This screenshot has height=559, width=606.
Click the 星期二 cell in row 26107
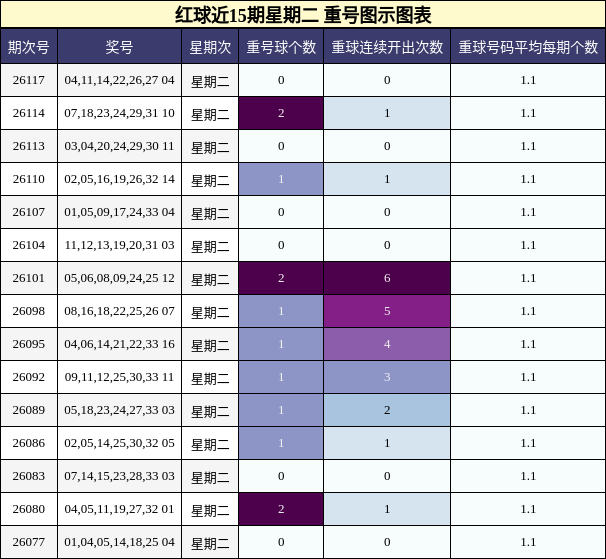pyautogui.click(x=210, y=212)
